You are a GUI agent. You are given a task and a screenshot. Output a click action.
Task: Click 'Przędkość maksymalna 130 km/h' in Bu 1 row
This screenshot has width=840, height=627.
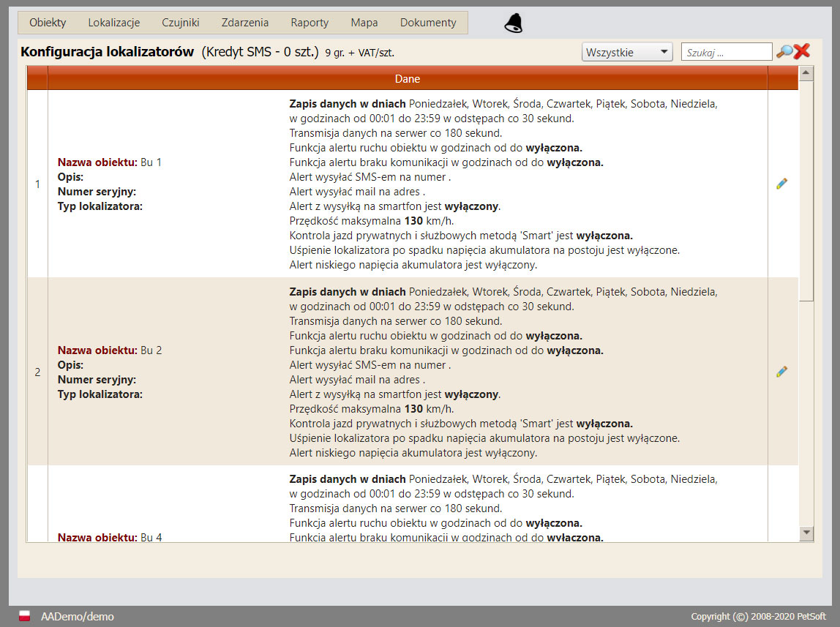pyautogui.click(x=371, y=221)
